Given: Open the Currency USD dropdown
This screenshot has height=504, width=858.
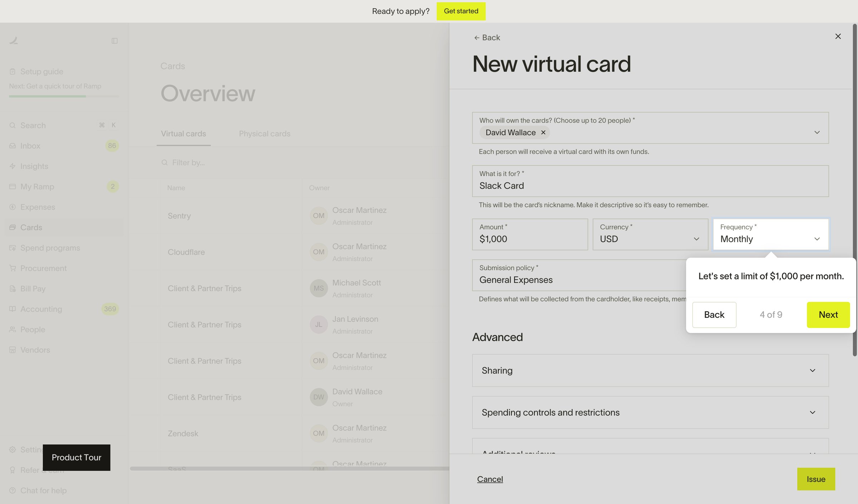Looking at the screenshot, I should [x=650, y=234].
